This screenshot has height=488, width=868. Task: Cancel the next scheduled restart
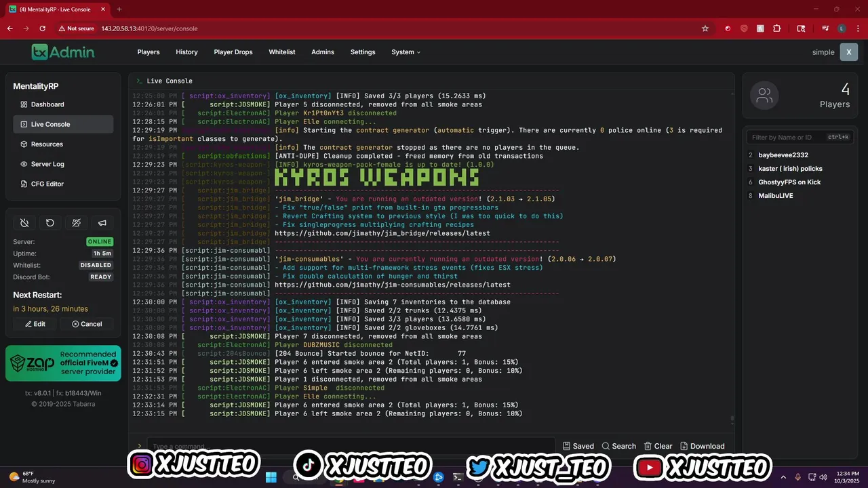(x=87, y=324)
